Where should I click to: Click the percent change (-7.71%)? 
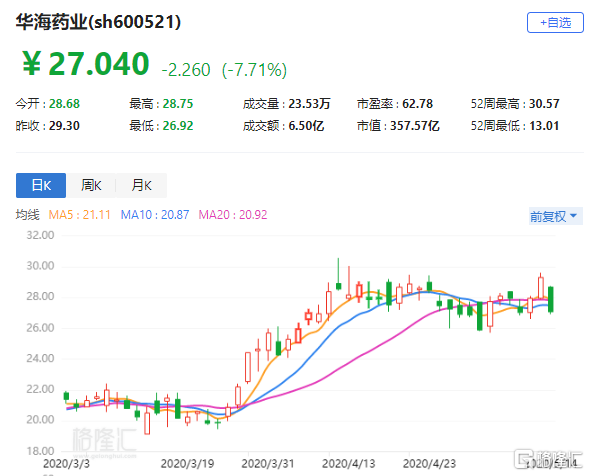point(254,70)
